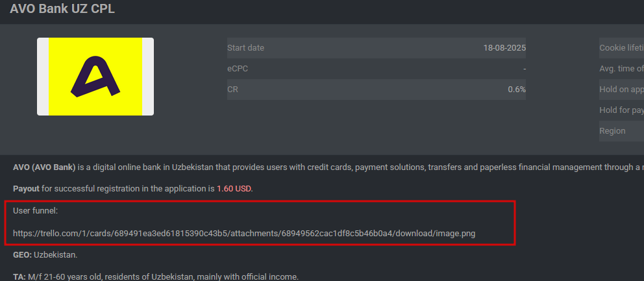The width and height of the screenshot is (644, 281).
Task: Click the 0.6% CR value
Action: point(517,90)
